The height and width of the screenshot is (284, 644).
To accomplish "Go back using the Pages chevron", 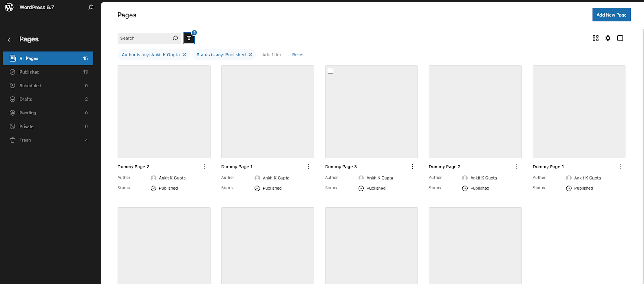I will tap(9, 39).
